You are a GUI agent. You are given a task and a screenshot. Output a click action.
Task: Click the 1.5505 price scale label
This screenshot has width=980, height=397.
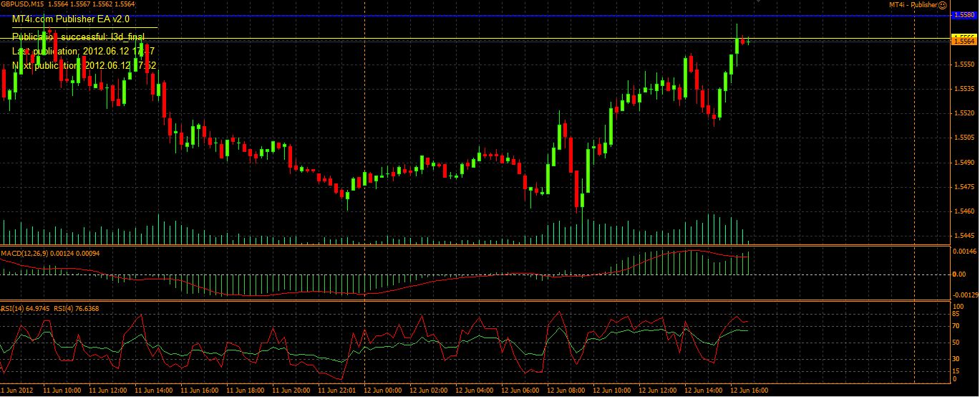pyautogui.click(x=964, y=138)
